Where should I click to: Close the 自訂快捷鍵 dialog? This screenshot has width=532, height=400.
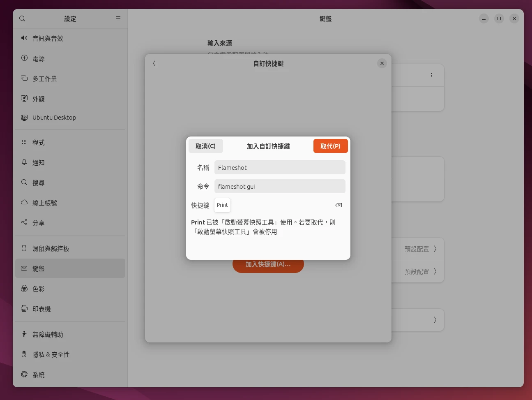click(x=382, y=63)
